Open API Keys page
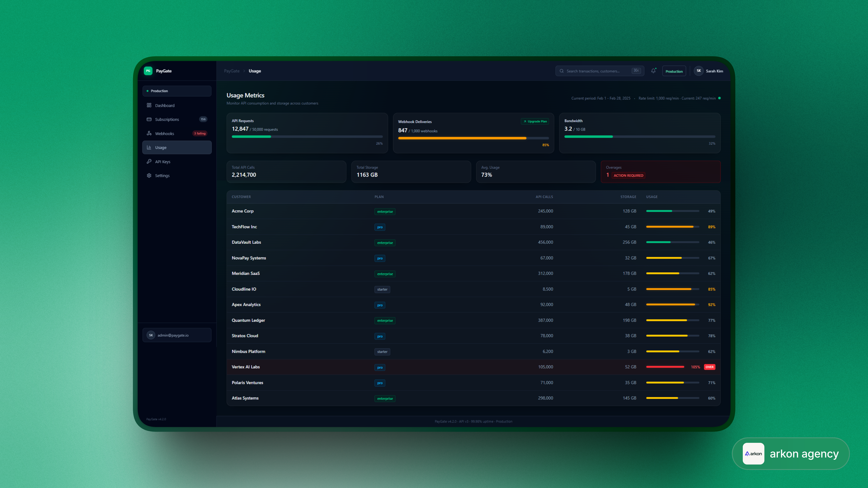Screen dimensions: 868x488 [x=177, y=161]
